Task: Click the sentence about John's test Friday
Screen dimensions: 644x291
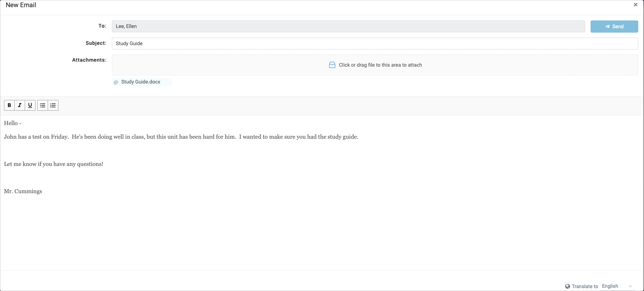Action: coord(181,137)
